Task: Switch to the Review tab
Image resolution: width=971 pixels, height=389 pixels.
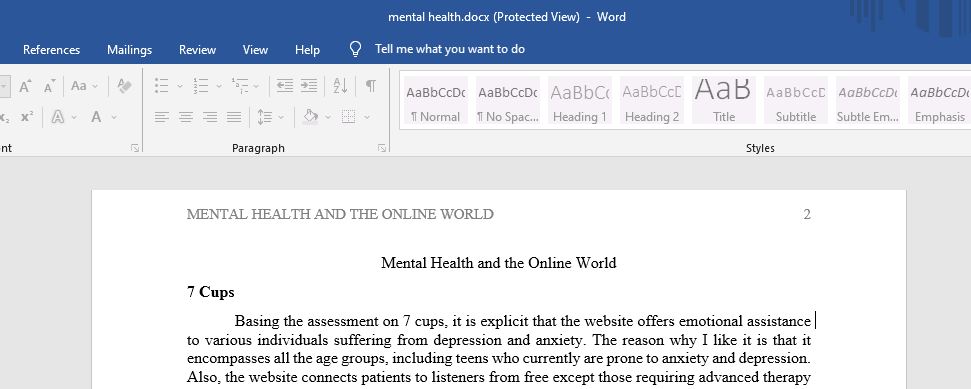Action: tap(198, 50)
